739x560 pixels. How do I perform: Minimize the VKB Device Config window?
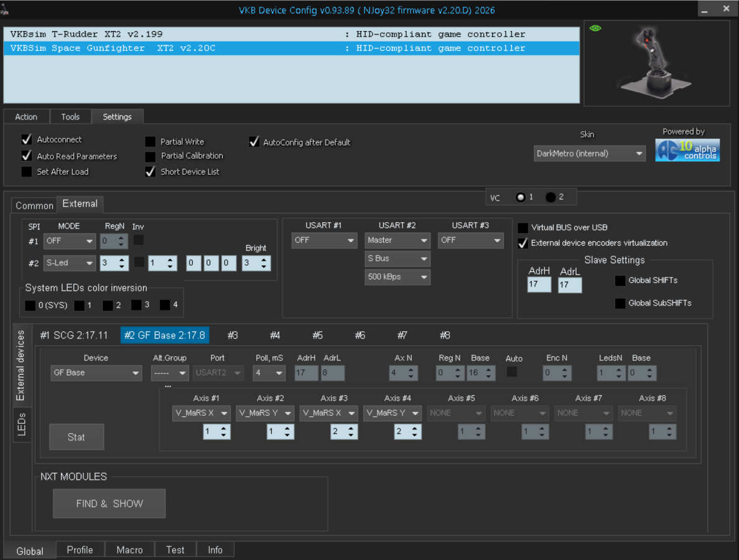point(704,9)
